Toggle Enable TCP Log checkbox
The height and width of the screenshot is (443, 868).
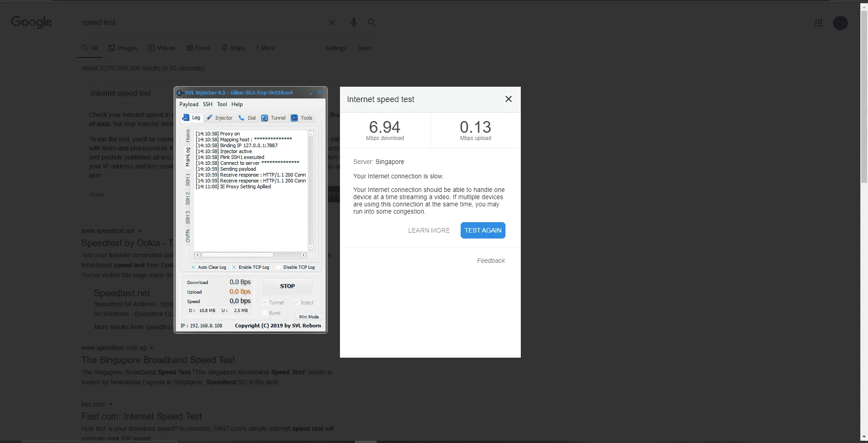pyautogui.click(x=234, y=267)
